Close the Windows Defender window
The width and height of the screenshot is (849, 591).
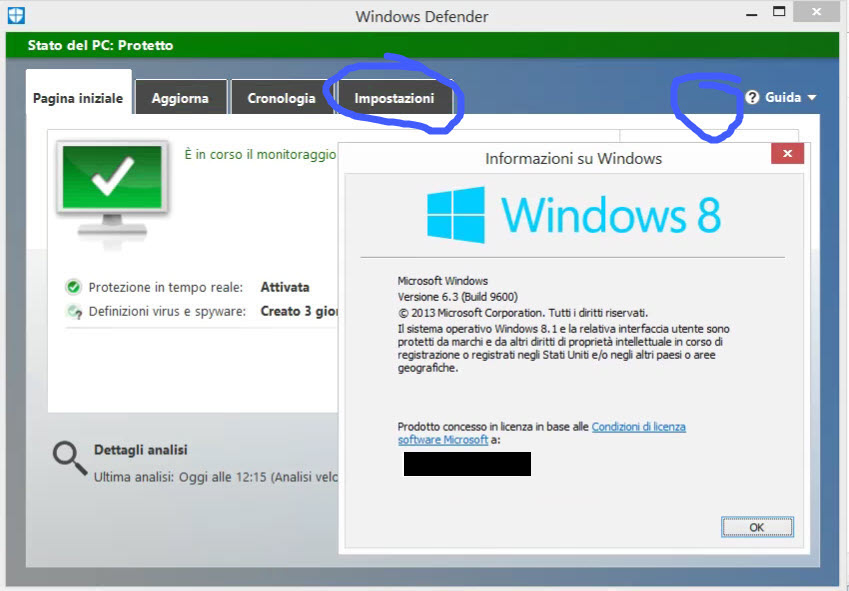pyautogui.click(x=817, y=12)
